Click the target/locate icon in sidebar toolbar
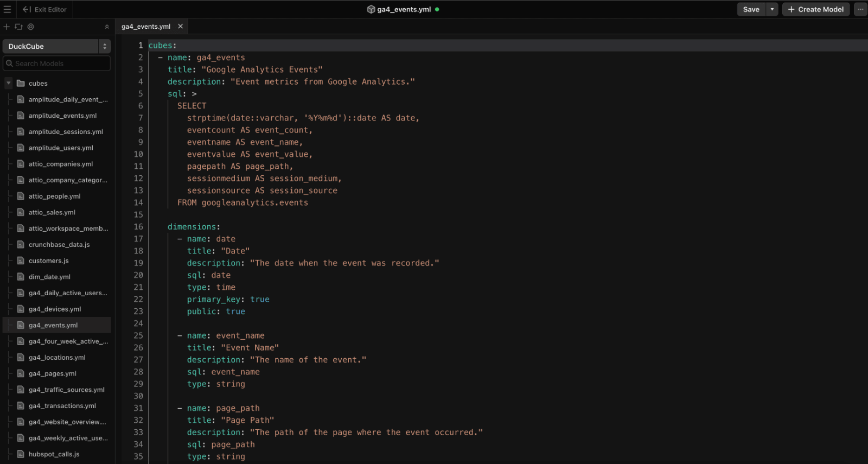 (x=31, y=27)
